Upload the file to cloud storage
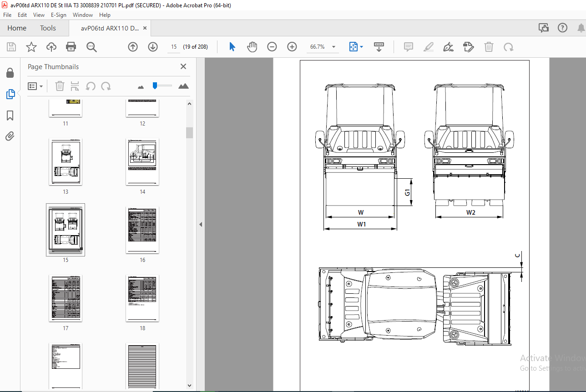This screenshot has height=392, width=586. pyautogui.click(x=51, y=47)
